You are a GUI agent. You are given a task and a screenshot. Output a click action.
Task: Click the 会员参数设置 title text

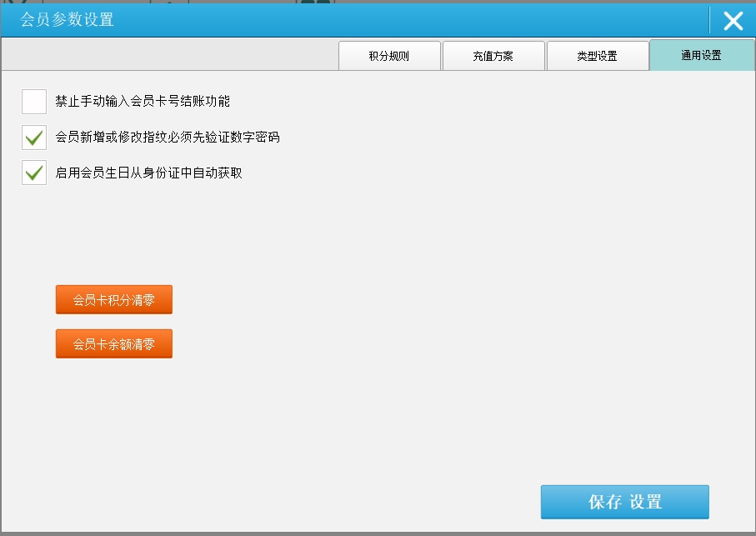[x=68, y=20]
